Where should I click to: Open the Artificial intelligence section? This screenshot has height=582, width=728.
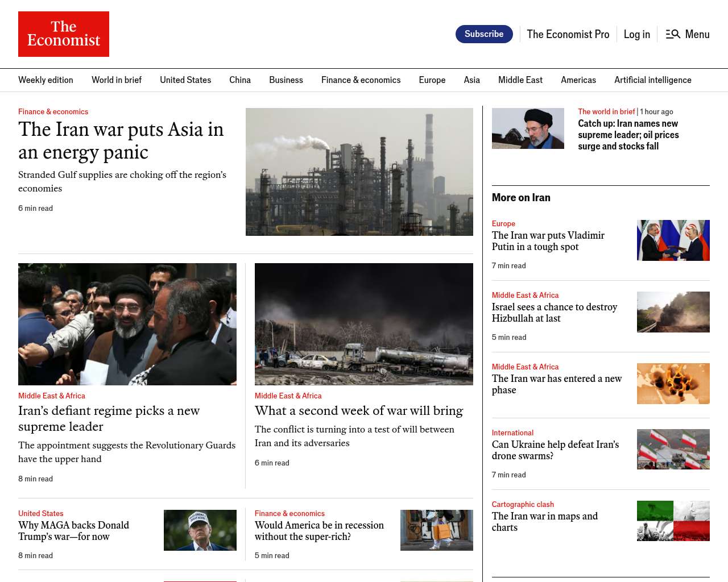tap(652, 80)
